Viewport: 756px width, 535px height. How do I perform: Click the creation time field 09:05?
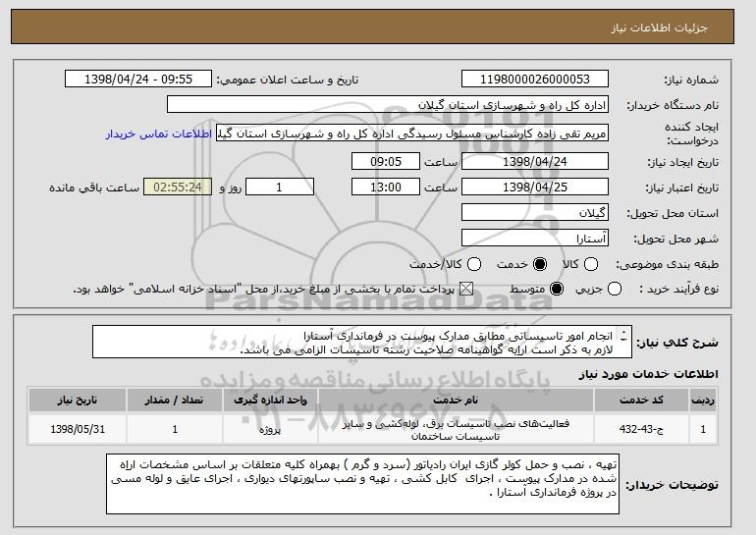(x=386, y=161)
